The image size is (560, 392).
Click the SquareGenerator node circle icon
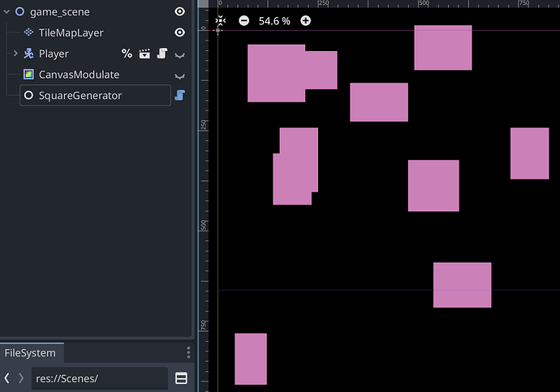click(x=28, y=95)
